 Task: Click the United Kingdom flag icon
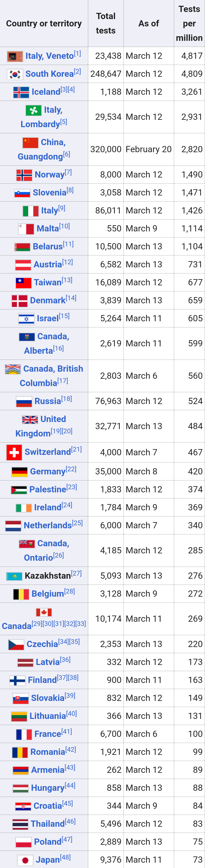click(30, 420)
